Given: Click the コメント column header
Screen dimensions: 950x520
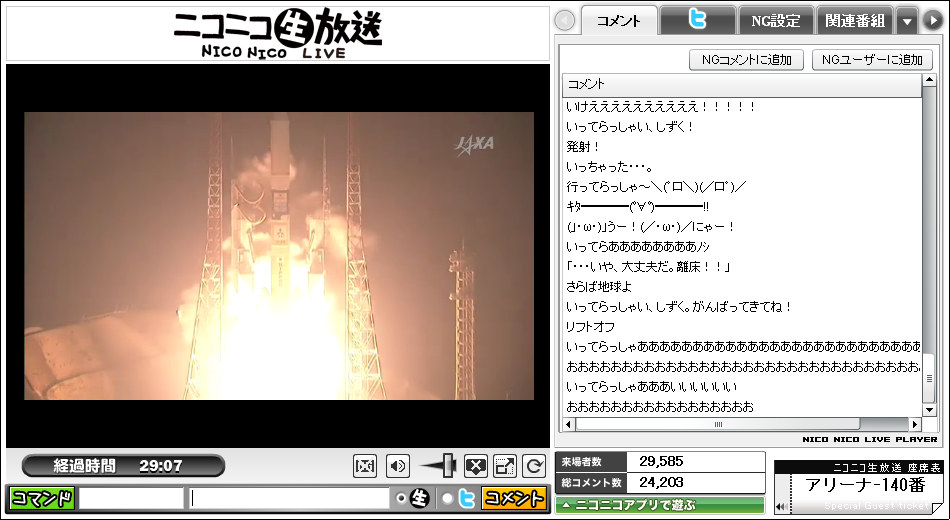Looking at the screenshot, I should [x=742, y=84].
